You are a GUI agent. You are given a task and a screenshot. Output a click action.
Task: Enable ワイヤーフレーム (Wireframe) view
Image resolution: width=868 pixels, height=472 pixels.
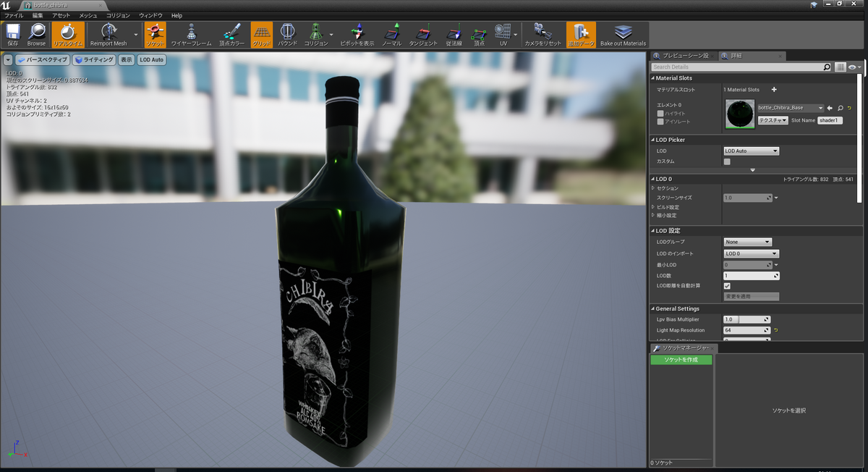pos(191,34)
